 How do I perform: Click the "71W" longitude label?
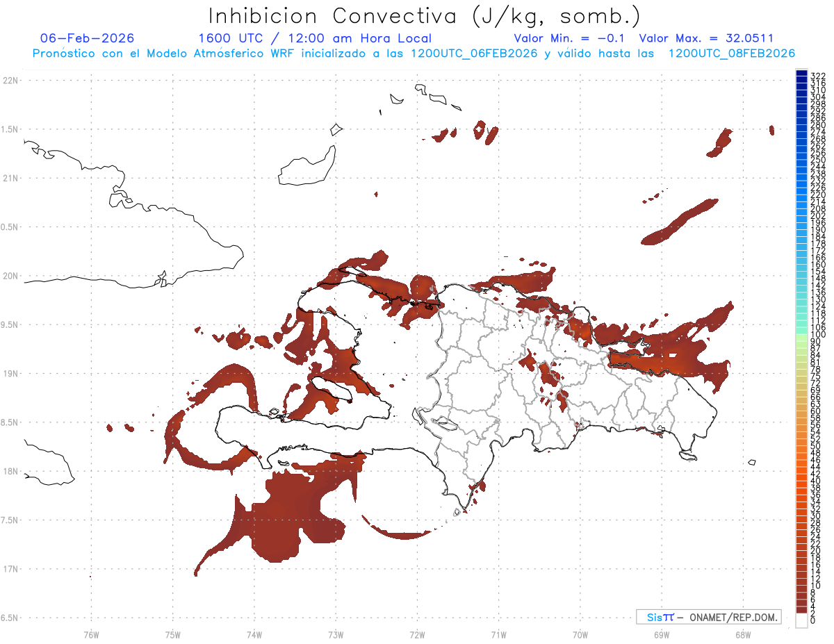498,634
